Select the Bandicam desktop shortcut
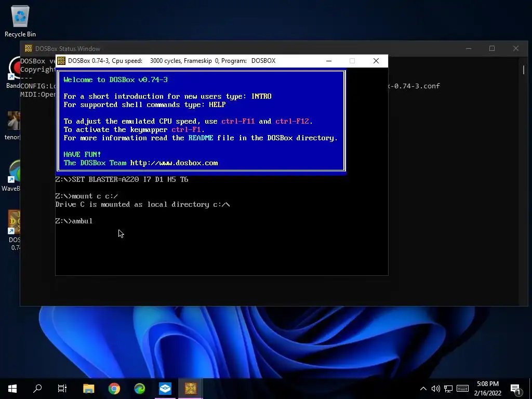The height and width of the screenshot is (399, 532). (13, 73)
